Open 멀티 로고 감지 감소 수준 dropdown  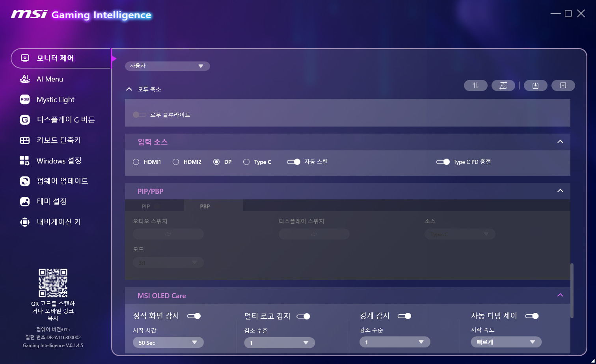point(279,343)
